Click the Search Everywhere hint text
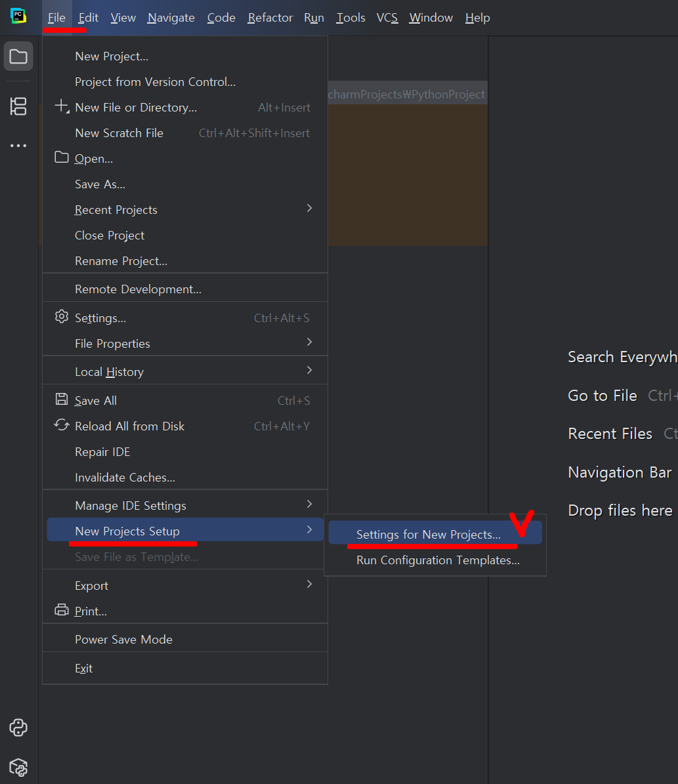Image resolution: width=678 pixels, height=784 pixels. pyautogui.click(x=622, y=357)
